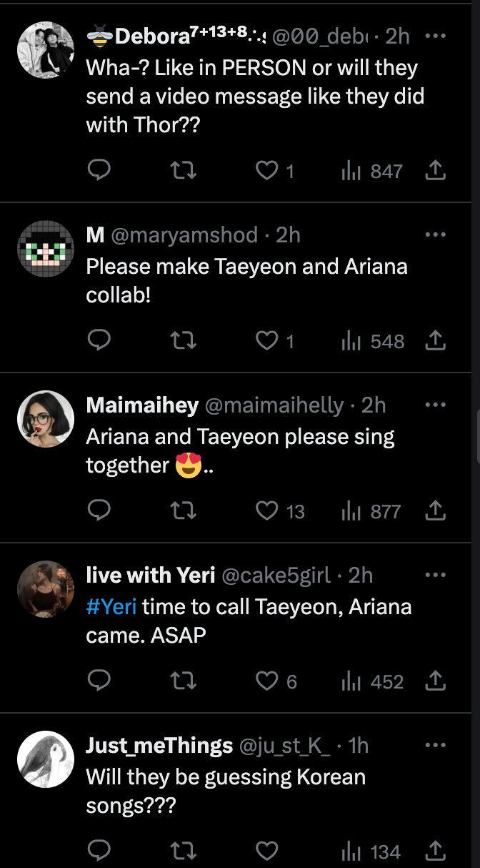This screenshot has width=480, height=868.
Task: Like the cake5girl tweet with 6 likes
Action: coord(267,681)
